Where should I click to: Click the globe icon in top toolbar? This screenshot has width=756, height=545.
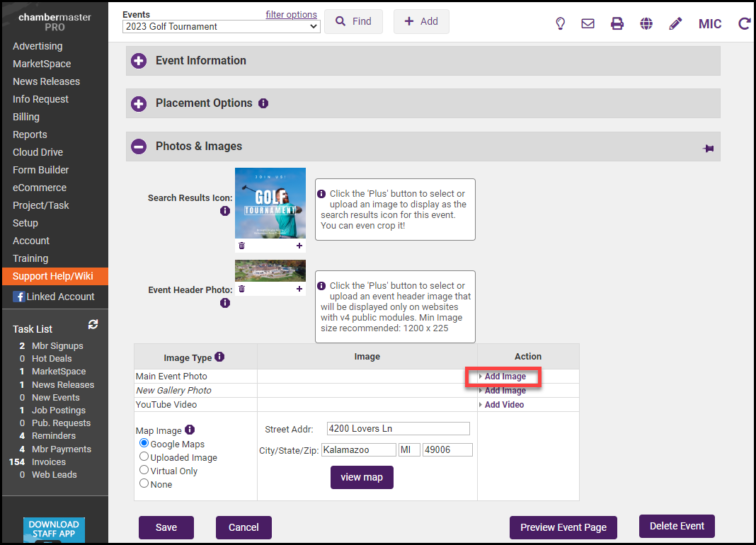pyautogui.click(x=646, y=23)
